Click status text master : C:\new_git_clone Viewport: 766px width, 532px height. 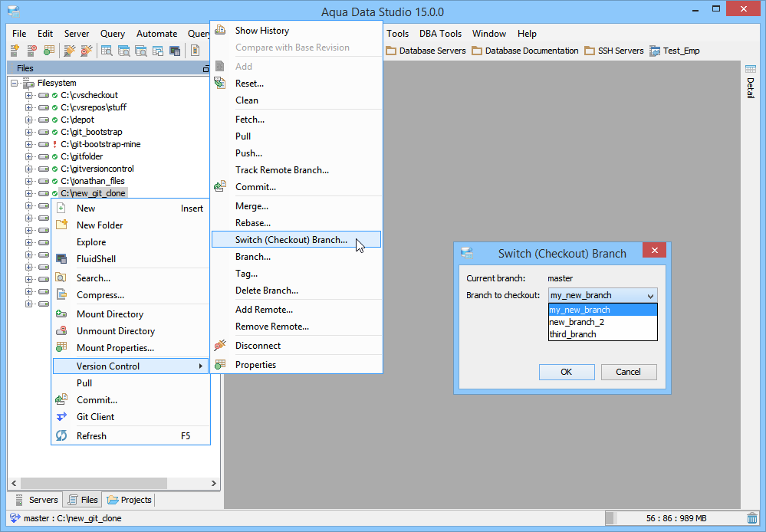72,518
